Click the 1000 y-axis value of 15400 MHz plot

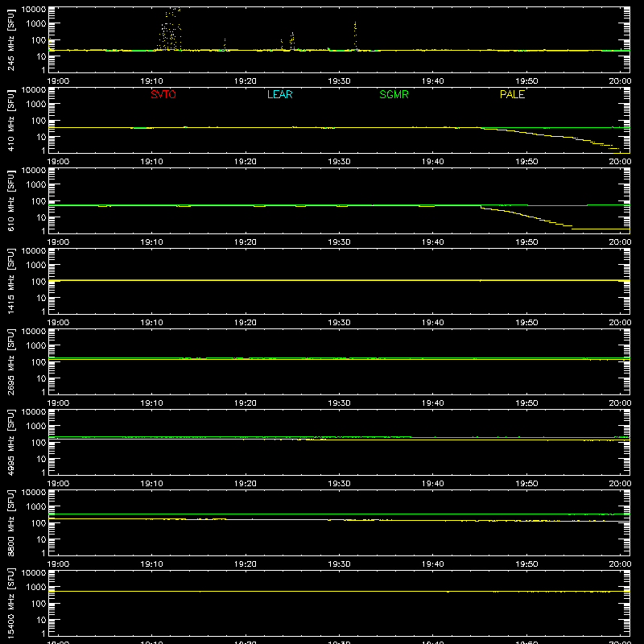point(36,588)
